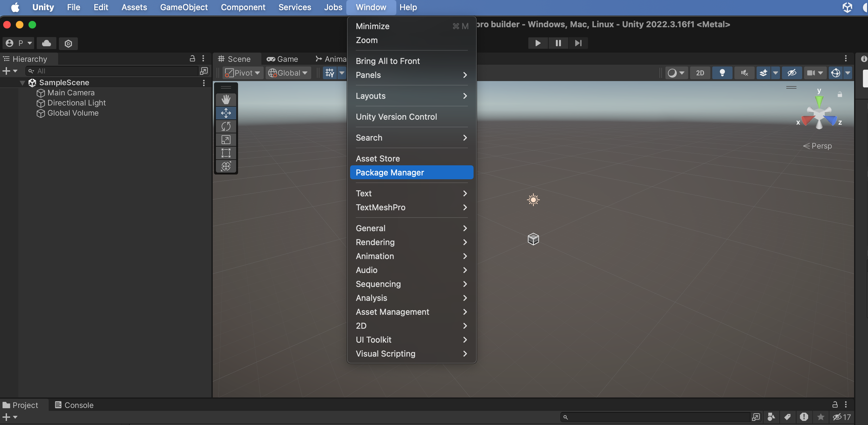Select the Hand view tool

pos(226,99)
